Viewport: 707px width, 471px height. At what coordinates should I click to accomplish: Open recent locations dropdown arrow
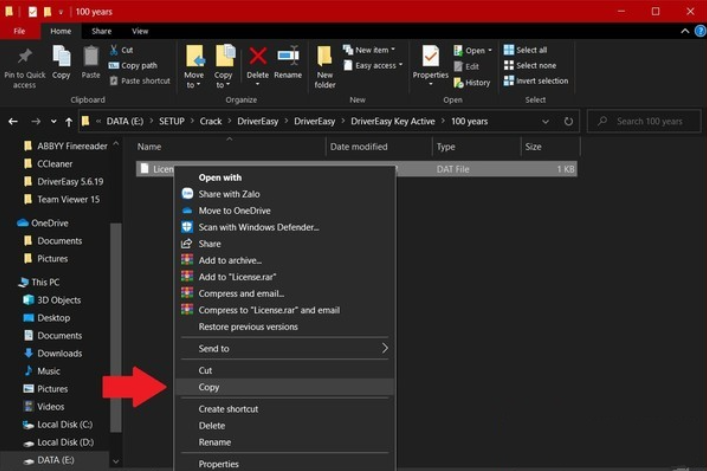(x=54, y=121)
